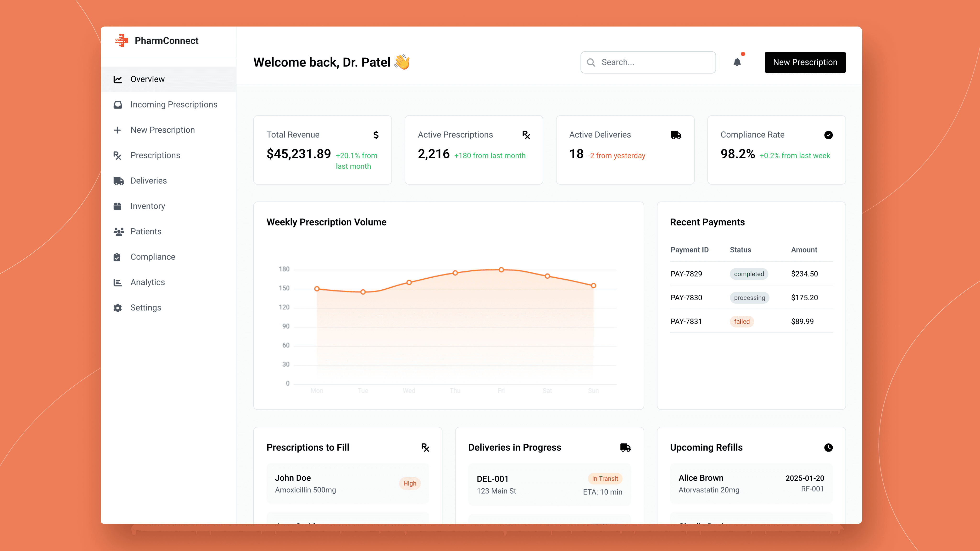Open the Compliance section
Viewport: 980px width, 551px height.
[168, 257]
